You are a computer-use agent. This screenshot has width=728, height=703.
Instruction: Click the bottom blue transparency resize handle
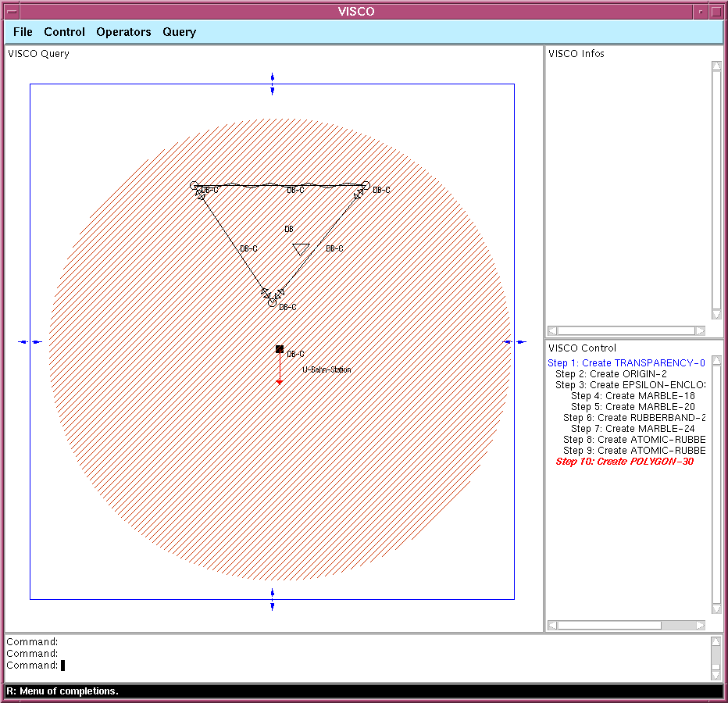click(x=272, y=599)
